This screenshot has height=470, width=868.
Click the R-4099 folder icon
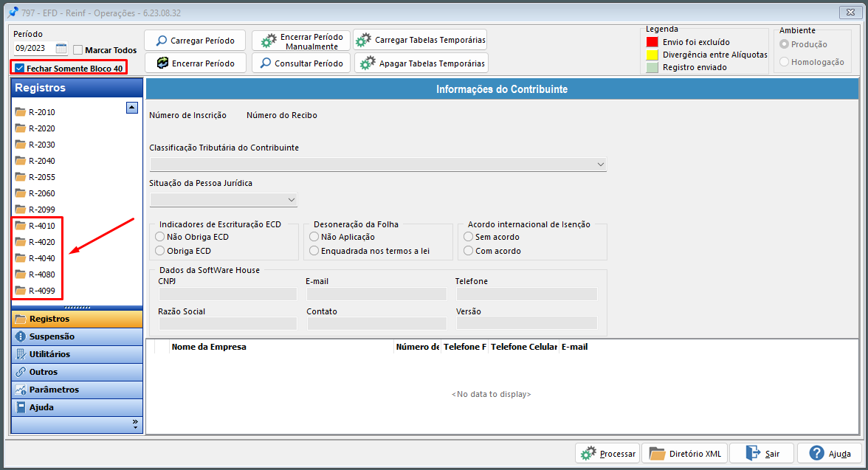(21, 291)
